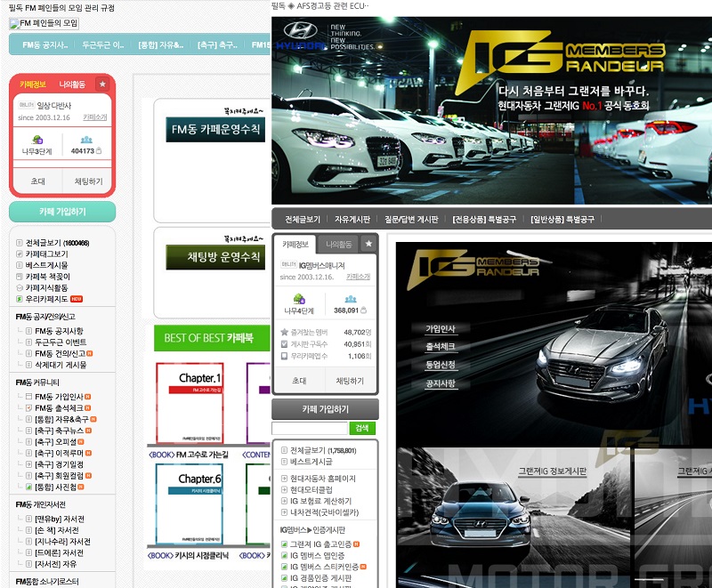
Task: Click the members icon above 404173
Action: click(x=86, y=140)
